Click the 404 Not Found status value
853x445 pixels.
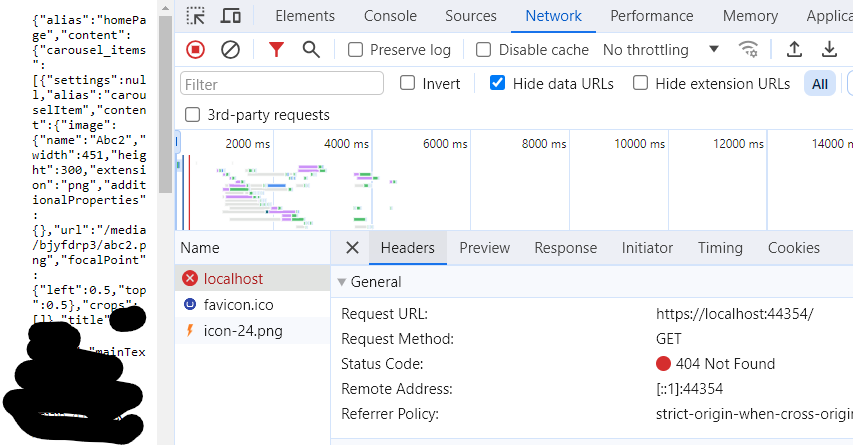coord(725,363)
